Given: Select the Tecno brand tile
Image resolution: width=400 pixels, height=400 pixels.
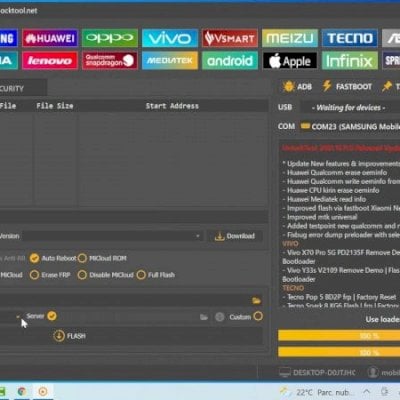Looking at the screenshot, I should tap(350, 38).
